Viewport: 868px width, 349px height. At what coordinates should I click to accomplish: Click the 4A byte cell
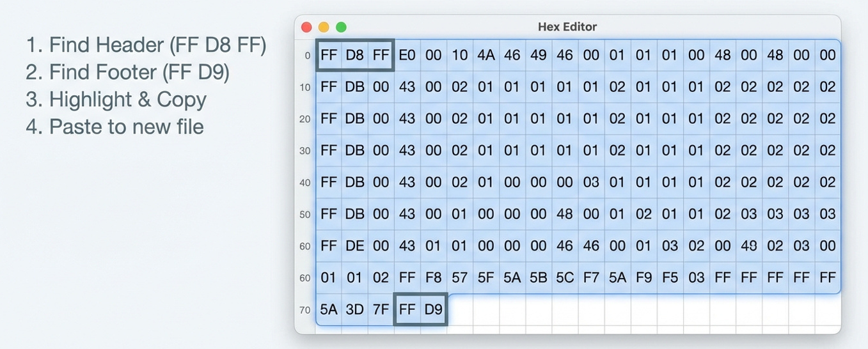pyautogui.click(x=486, y=55)
